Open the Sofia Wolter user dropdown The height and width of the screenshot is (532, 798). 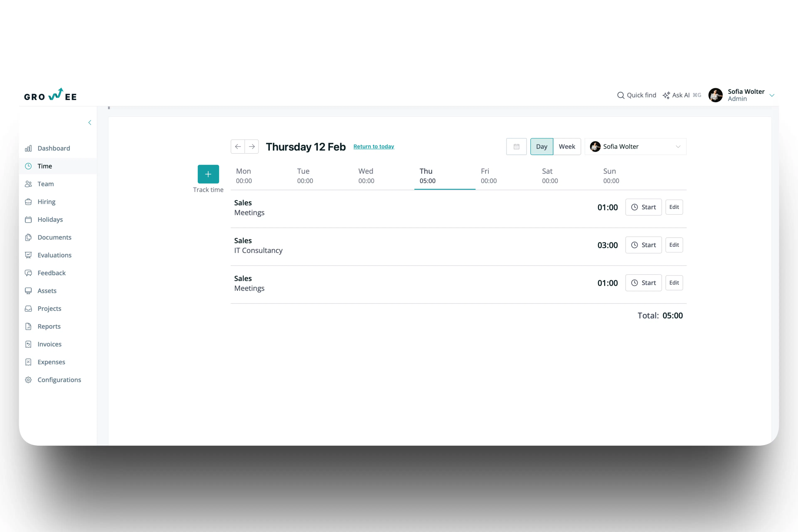635,146
